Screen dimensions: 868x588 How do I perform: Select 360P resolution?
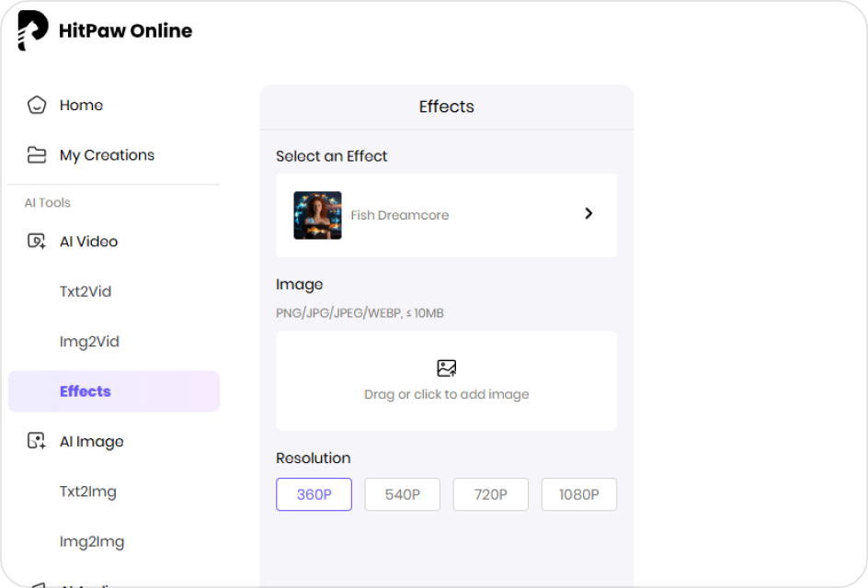pyautogui.click(x=314, y=494)
